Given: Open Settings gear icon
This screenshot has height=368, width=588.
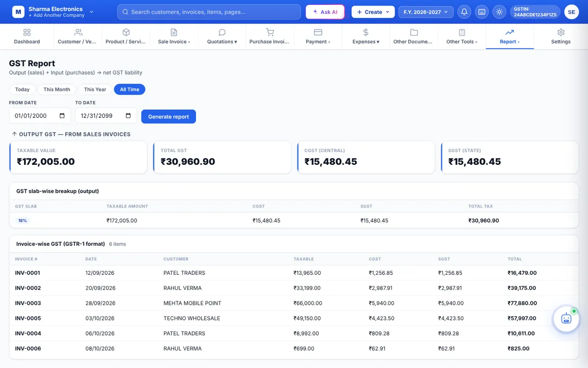Looking at the screenshot, I should 561,32.
